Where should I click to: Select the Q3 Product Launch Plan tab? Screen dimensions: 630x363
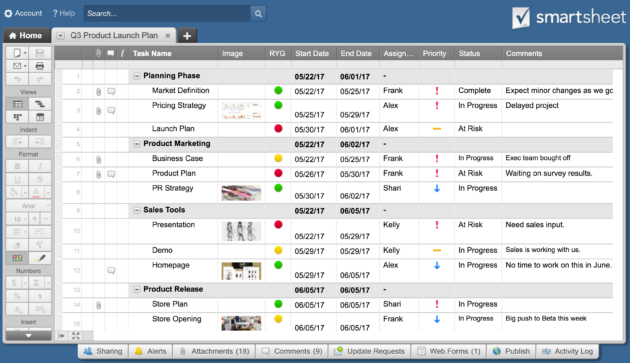[x=114, y=35]
